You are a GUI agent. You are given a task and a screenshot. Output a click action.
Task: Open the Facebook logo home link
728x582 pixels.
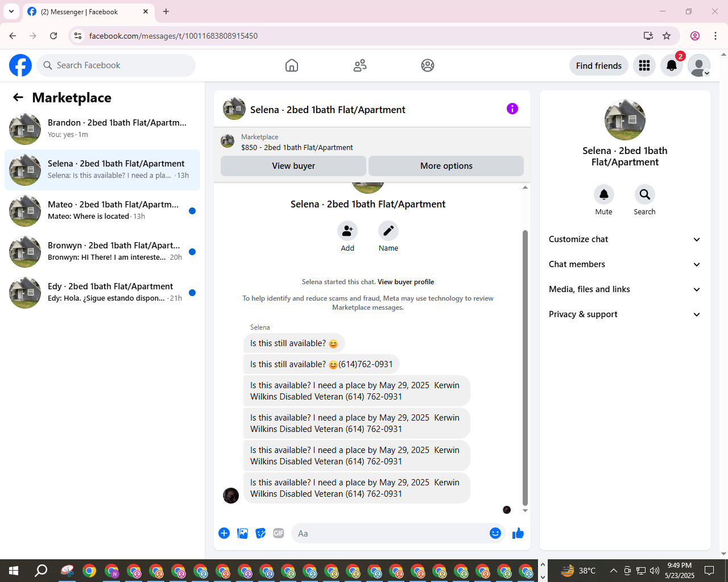click(20, 65)
